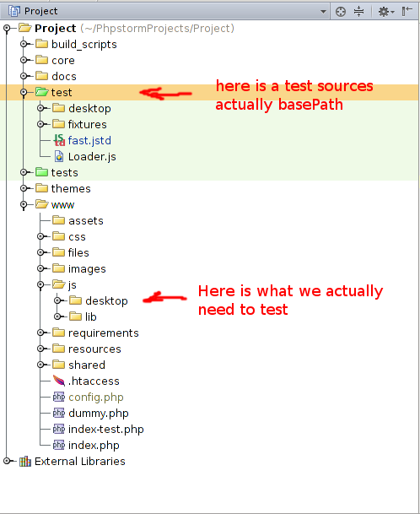Select the External Libraries label
The image size is (420, 514).
(x=80, y=461)
